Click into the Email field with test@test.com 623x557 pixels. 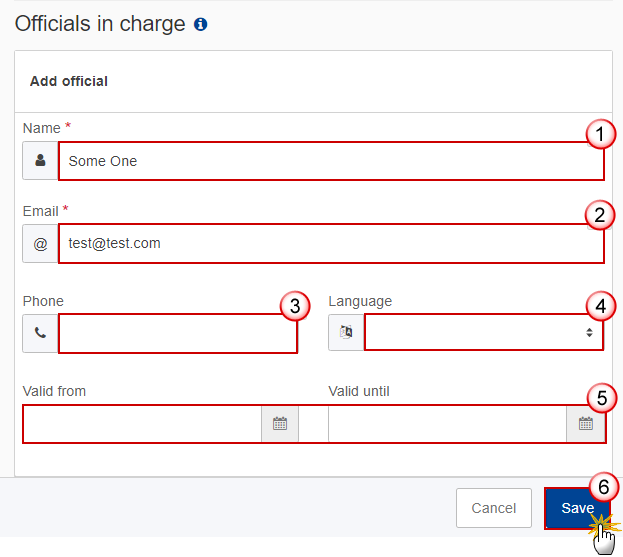(330, 243)
